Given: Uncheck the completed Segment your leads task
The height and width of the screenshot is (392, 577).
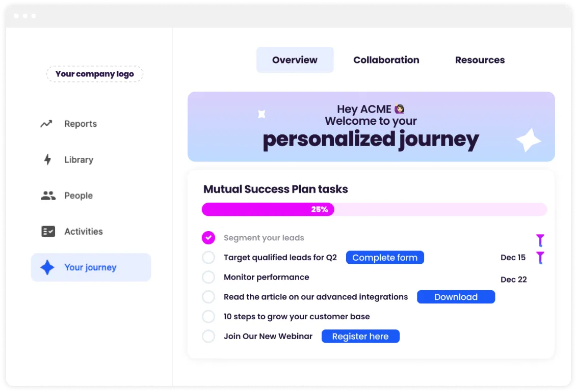Looking at the screenshot, I should point(208,237).
